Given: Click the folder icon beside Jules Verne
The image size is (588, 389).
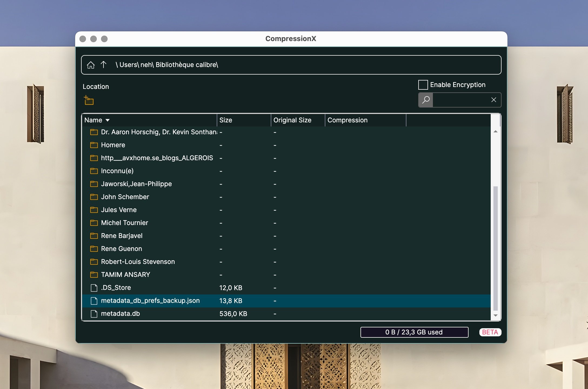Looking at the screenshot, I should pos(94,210).
